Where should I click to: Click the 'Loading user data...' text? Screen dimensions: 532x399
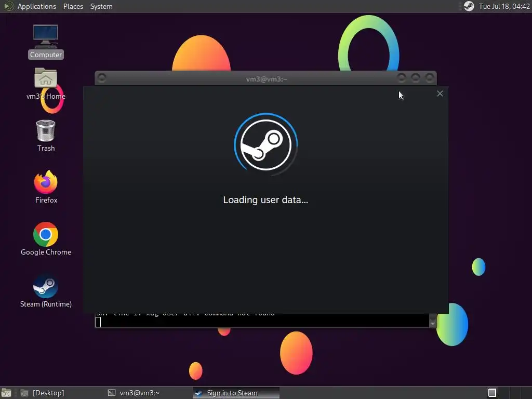point(265,200)
